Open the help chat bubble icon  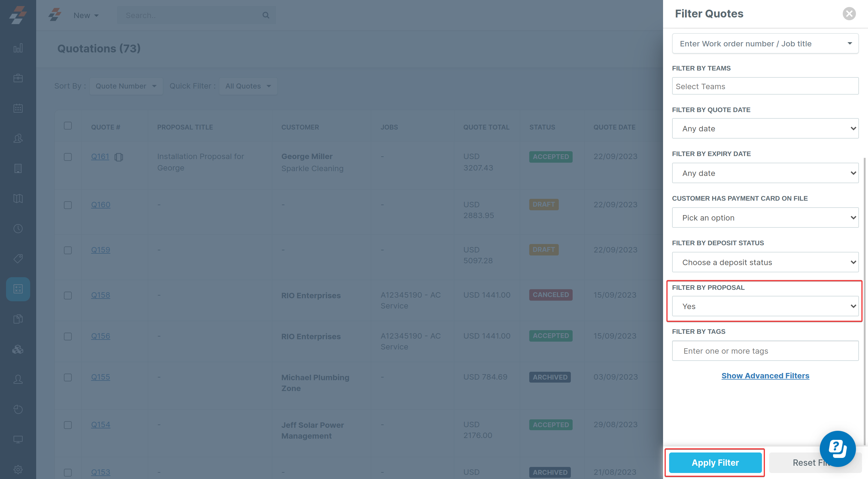click(x=837, y=448)
